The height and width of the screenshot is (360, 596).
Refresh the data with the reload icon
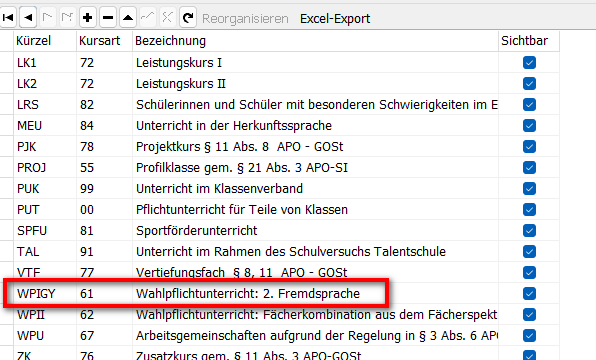[x=188, y=17]
